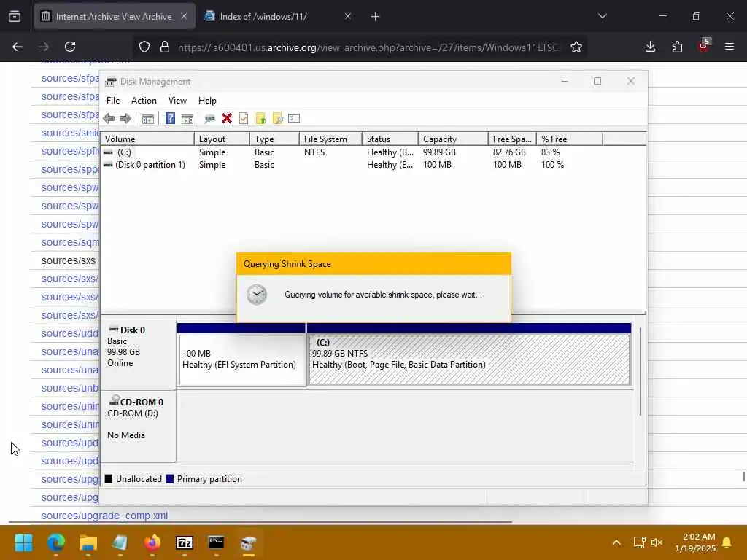Screen dimensions: 747x560
Task: Click the CD-ROM 0 label panel
Action: (x=138, y=426)
